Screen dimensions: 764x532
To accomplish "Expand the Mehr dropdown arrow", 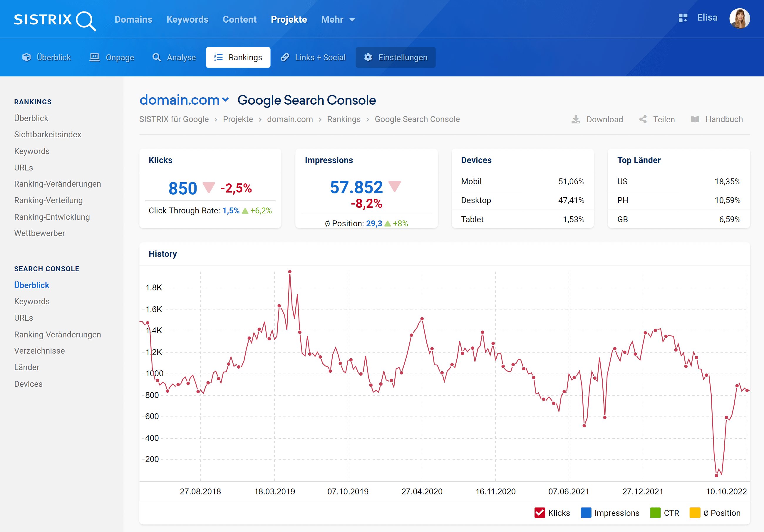I will [x=352, y=20].
